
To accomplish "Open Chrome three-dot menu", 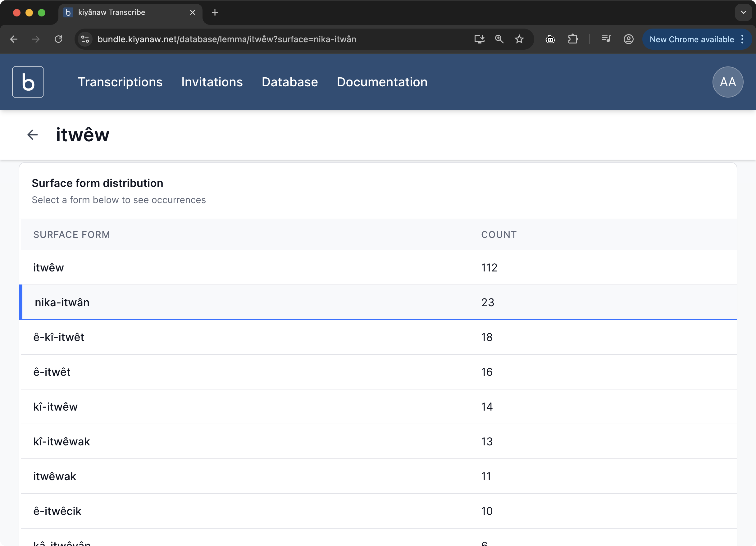I will tap(742, 39).
